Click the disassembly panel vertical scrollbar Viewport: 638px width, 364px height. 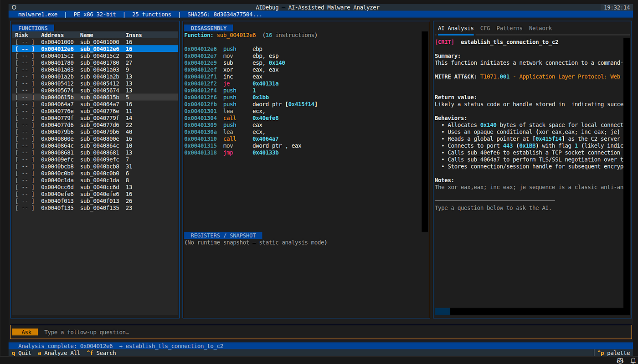click(425, 132)
